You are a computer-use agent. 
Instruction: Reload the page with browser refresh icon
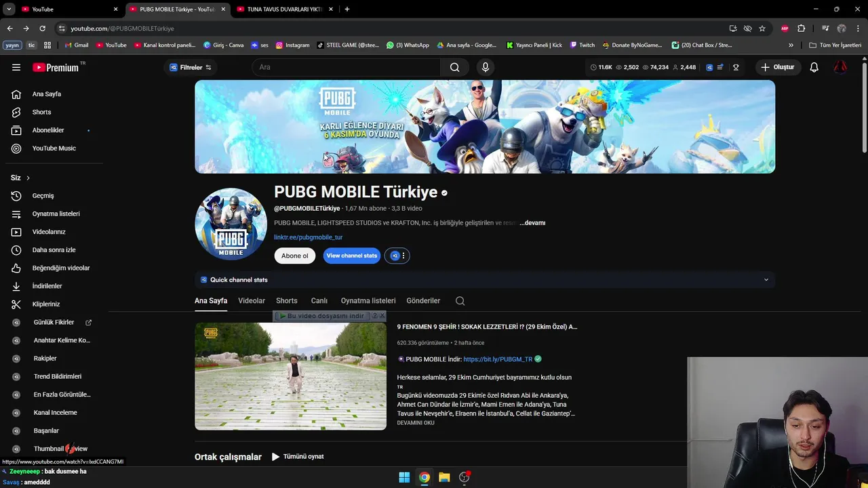tap(42, 28)
